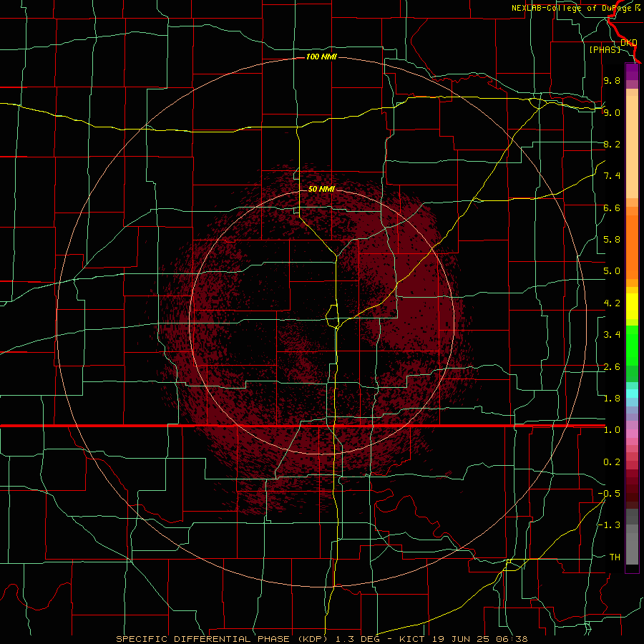Click the 9.0 value on the legend
The height and width of the screenshot is (644, 644).
pos(612,113)
